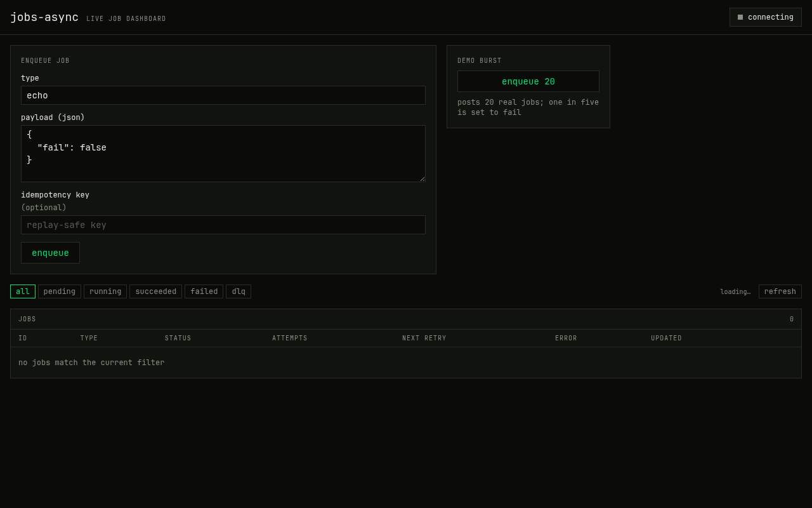
Task: Click the TYPE column header
Action: (x=89, y=338)
